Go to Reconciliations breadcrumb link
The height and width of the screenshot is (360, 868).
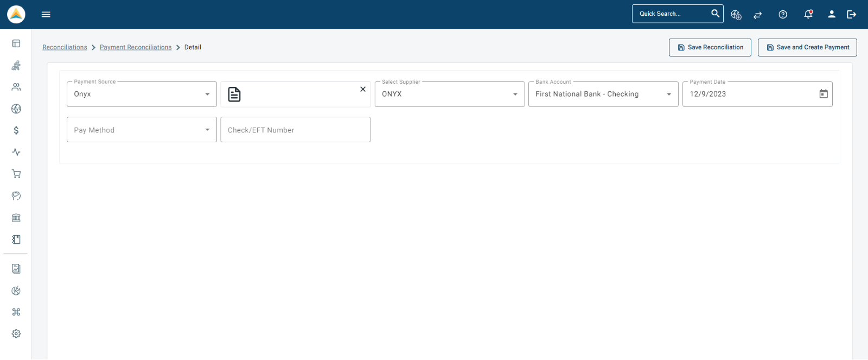pos(65,47)
